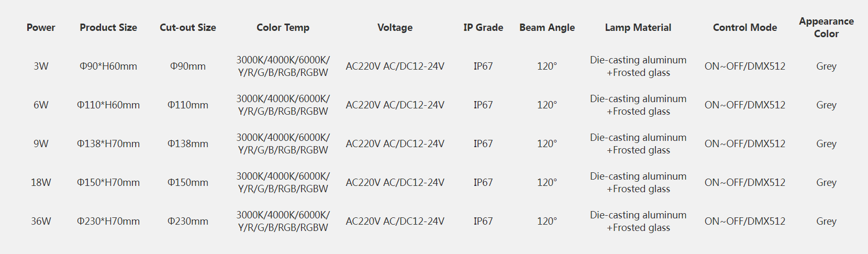Screen dimensions: 868x254
Task: Click the Voltage column header
Action: [395, 28]
